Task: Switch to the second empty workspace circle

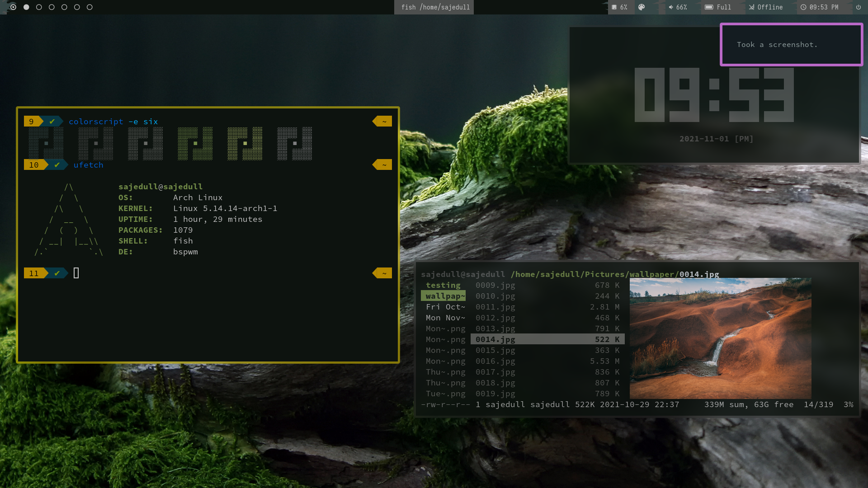Action: (52, 7)
